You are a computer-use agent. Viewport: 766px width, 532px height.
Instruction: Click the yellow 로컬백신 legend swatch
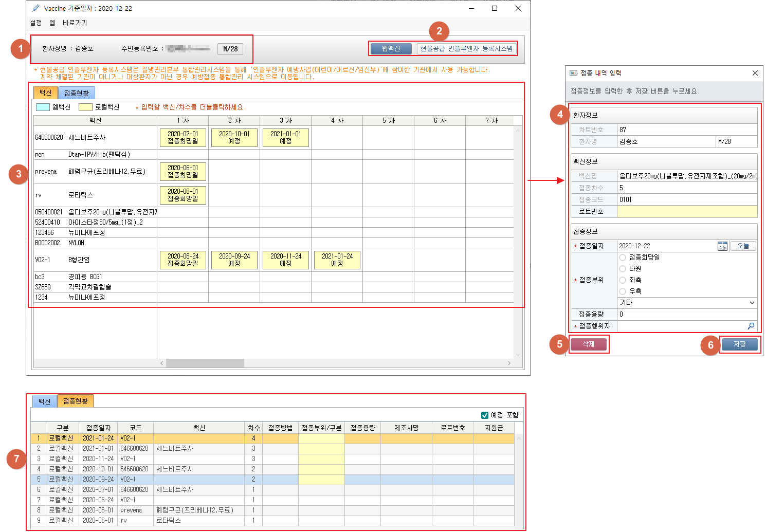[85, 107]
